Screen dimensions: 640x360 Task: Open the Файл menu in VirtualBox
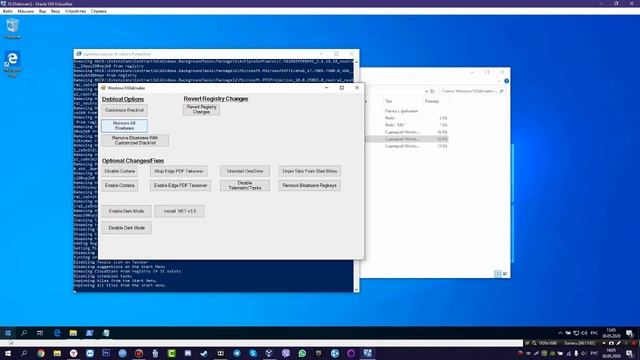coord(7,11)
